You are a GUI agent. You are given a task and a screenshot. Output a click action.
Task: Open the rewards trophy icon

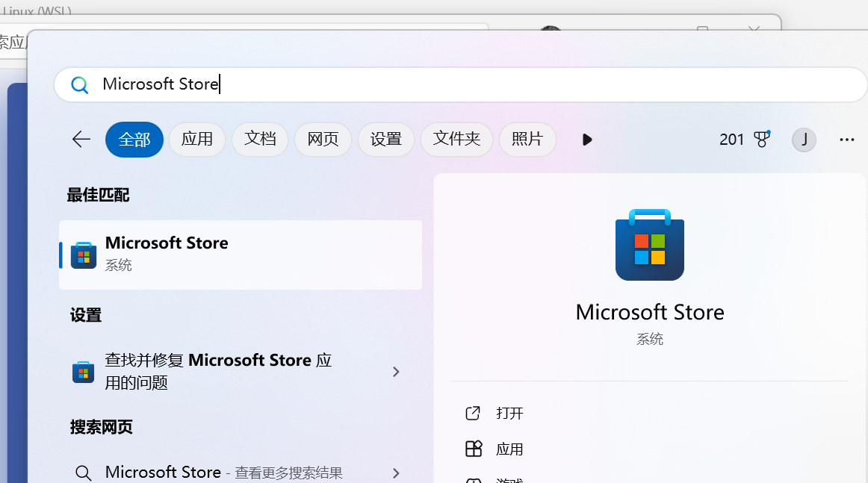(762, 139)
